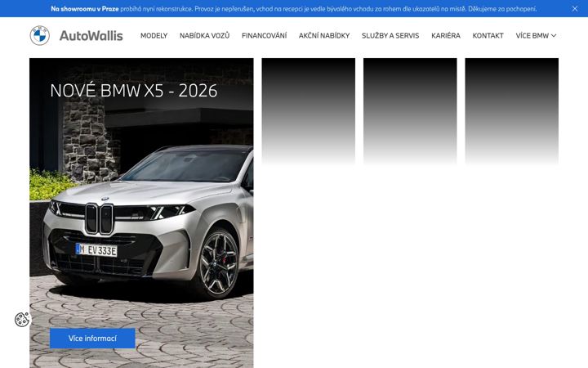Click the AutoWallis brand name
Screen dimensions: 588x368
tap(91, 36)
